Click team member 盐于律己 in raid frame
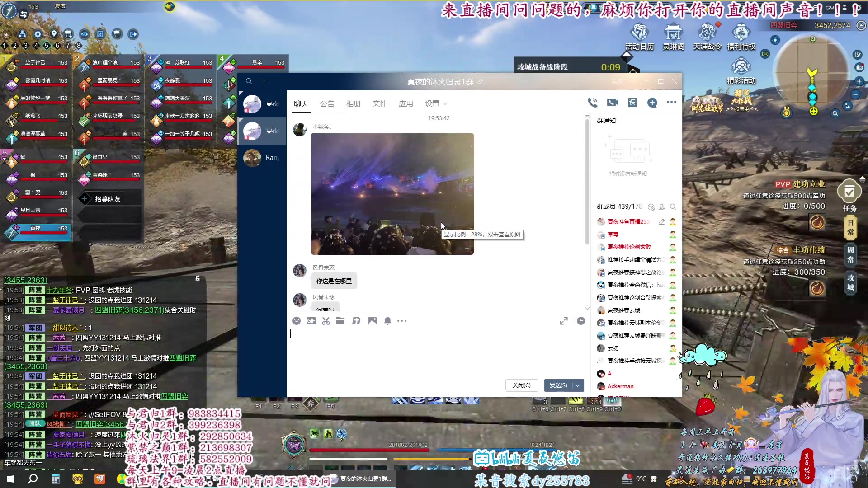 [x=37, y=64]
